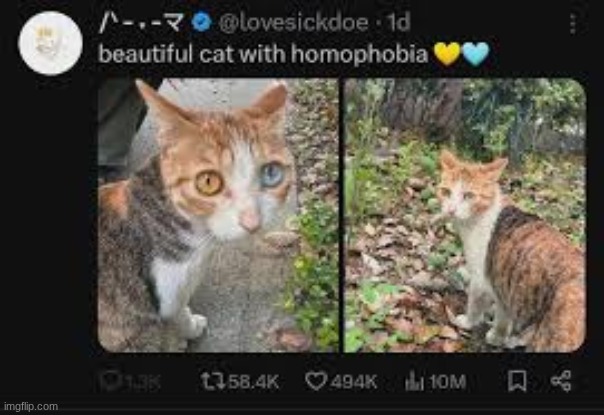The width and height of the screenshot is (604, 415).
Task: Click the 58.4K retweet count
Action: tap(253, 381)
